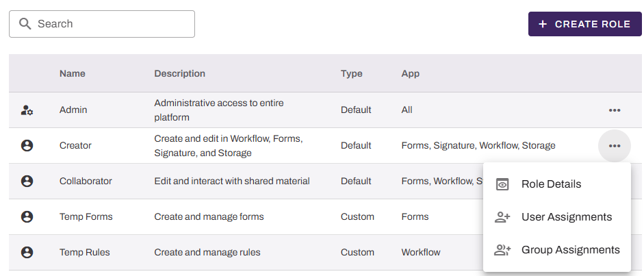Close the Creator row three-dot menu
This screenshot has height=276, width=644.
(x=615, y=146)
